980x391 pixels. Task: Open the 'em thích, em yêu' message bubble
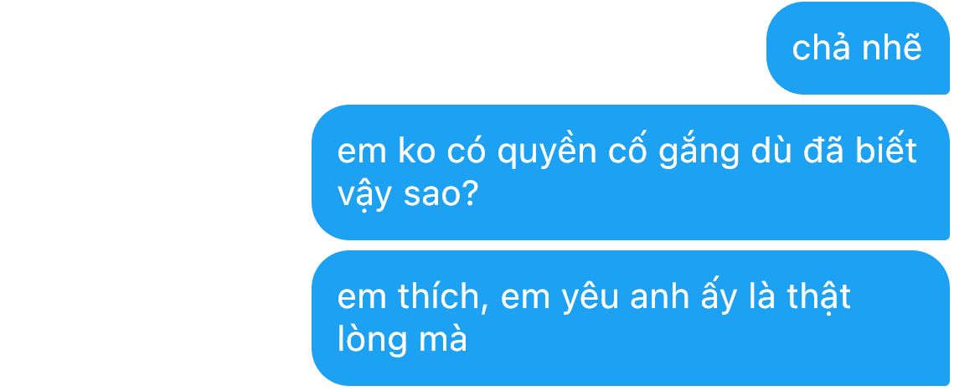pos(631,318)
